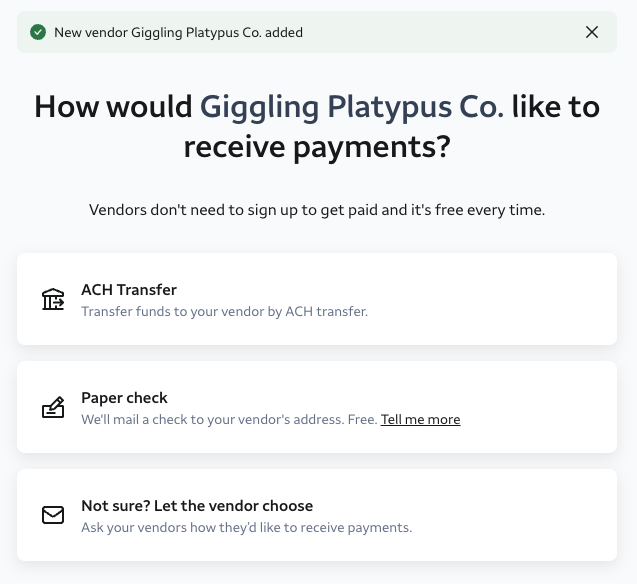Click the "Vendors don't need to sign up" subtitle

point(316,210)
